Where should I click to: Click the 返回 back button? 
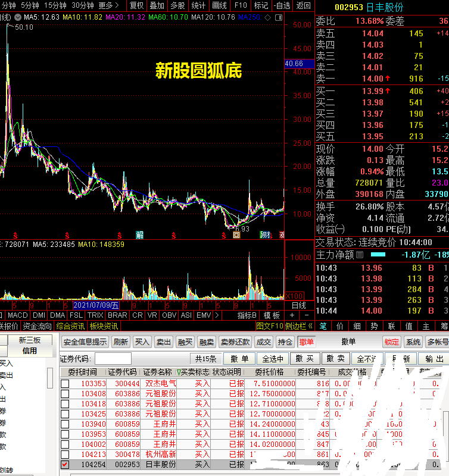tap(303, 5)
